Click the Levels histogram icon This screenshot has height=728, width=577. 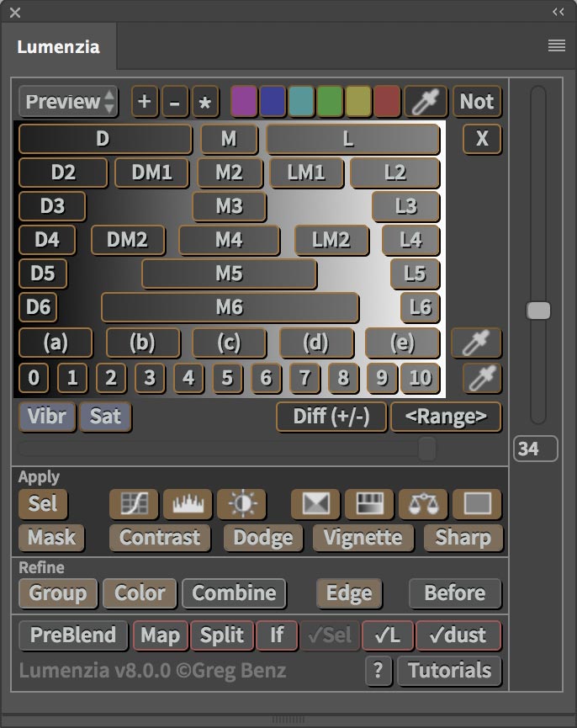click(188, 503)
